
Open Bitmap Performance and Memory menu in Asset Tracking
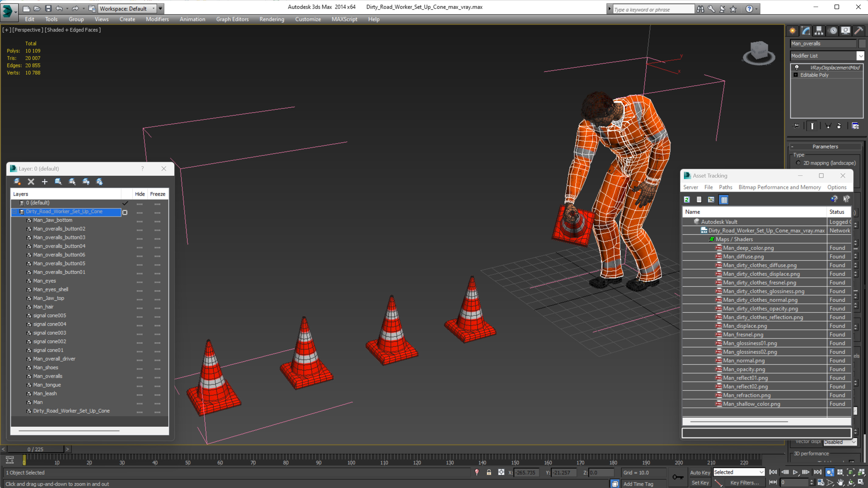click(779, 187)
